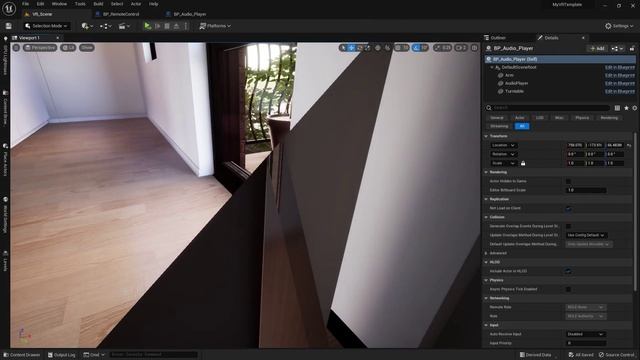640x360 pixels.
Task: Open viewport hamburger options menu
Action: pos(16,48)
